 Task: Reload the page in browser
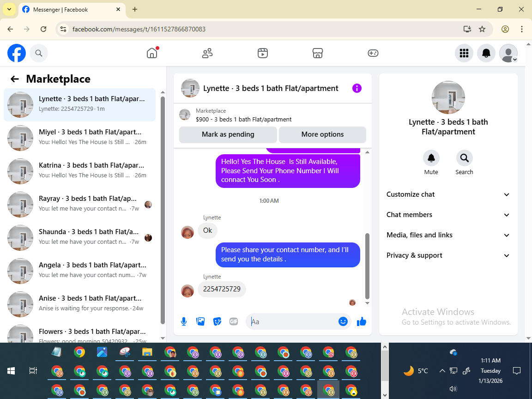[43, 29]
